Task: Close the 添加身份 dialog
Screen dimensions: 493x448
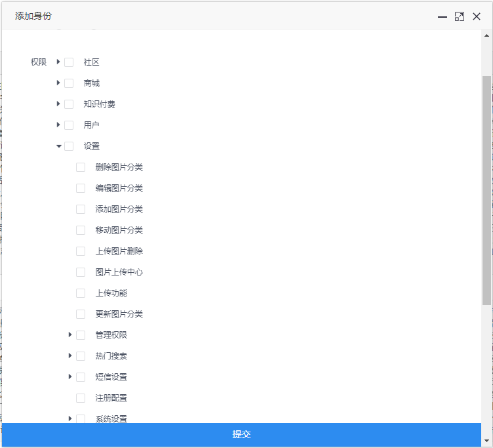Action: [477, 16]
